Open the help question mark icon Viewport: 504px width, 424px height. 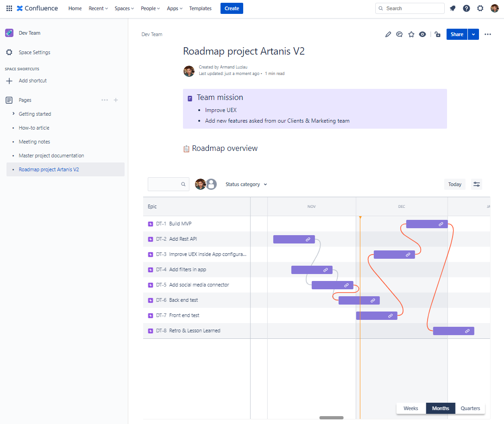(x=466, y=8)
